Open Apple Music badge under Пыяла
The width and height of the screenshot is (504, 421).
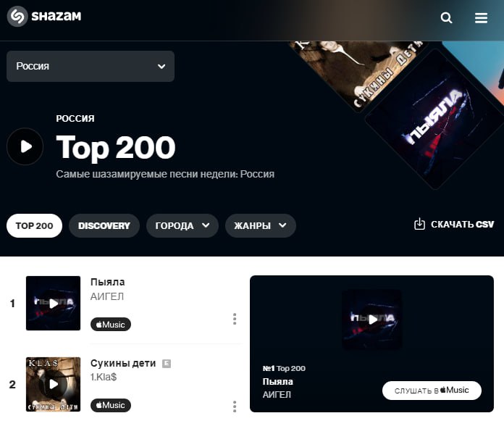coord(111,324)
